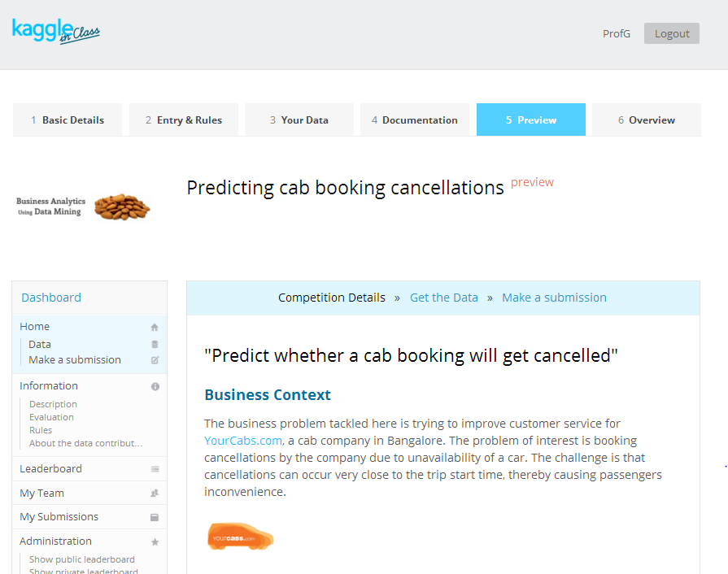This screenshot has height=574, width=728.
Task: Click the Make a submission breadcrumb link
Action: 554,298
